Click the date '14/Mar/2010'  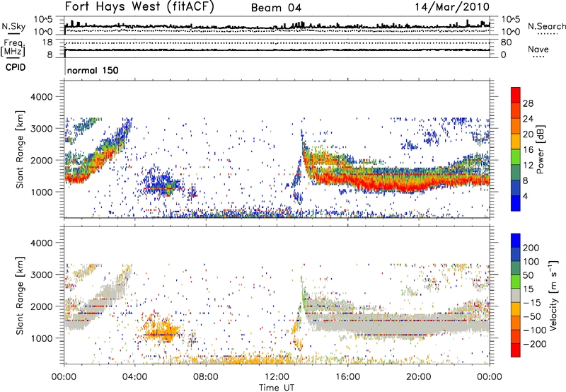click(x=452, y=7)
